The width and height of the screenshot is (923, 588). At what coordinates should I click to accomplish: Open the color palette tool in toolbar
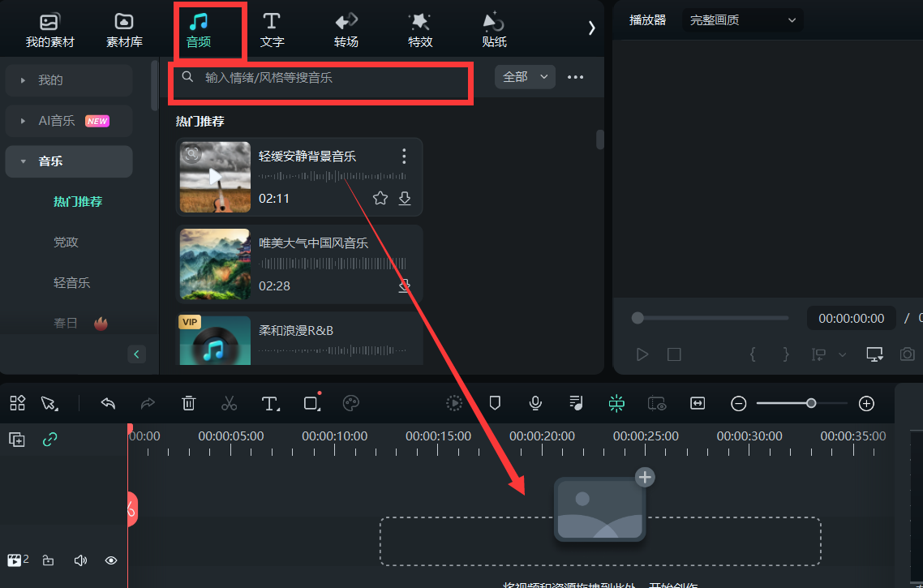350,403
